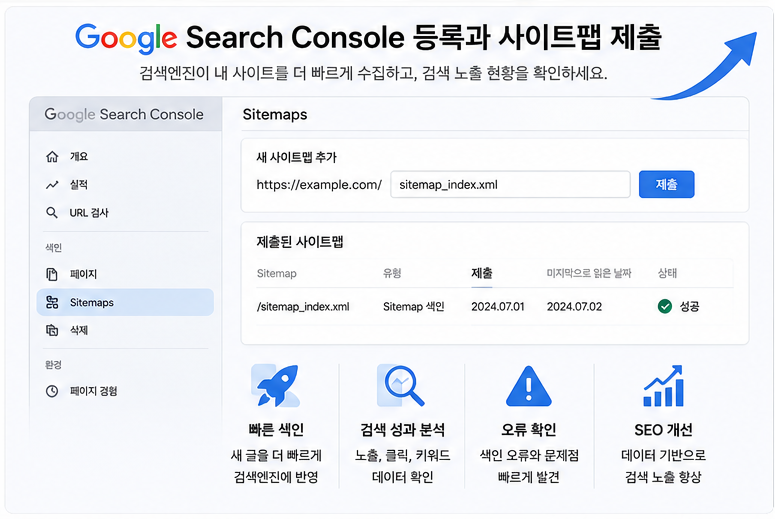Click the 성공 status text
The height and width of the screenshot is (519, 775).
tap(689, 306)
